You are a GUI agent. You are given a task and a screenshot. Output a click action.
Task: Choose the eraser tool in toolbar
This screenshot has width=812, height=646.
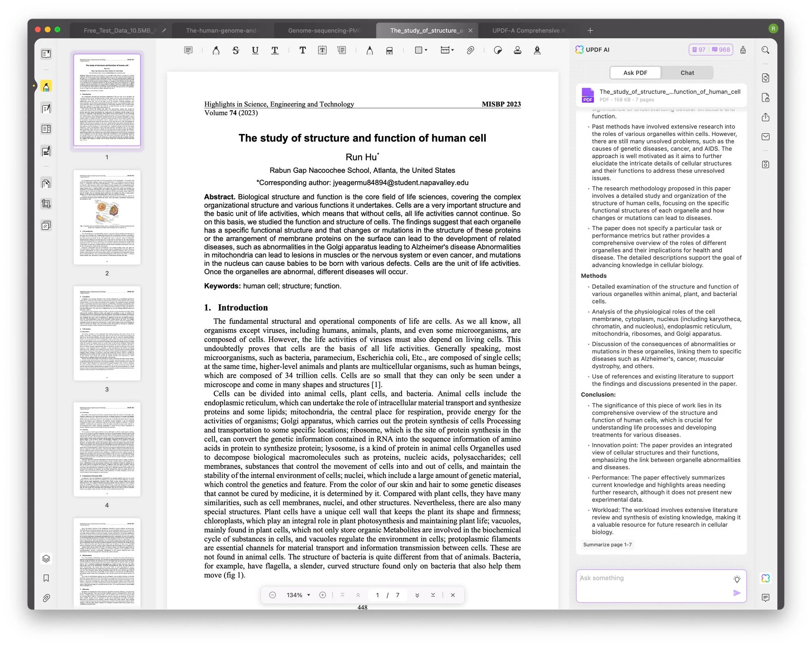[389, 50]
